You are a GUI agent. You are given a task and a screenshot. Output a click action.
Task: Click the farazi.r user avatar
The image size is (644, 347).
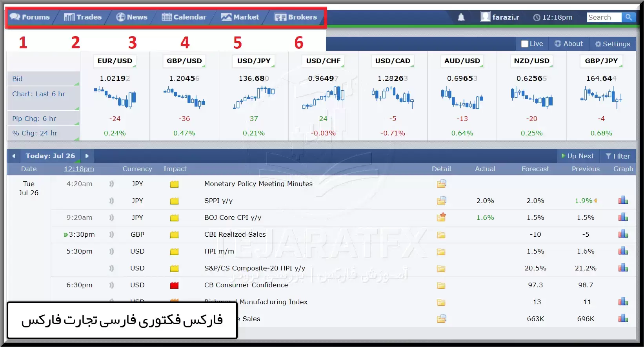pyautogui.click(x=485, y=17)
